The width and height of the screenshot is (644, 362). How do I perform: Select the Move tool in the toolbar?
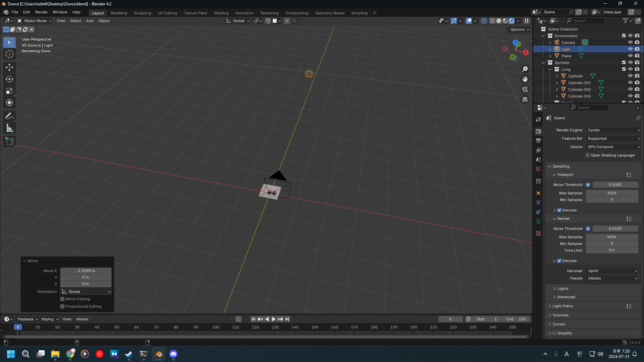(x=9, y=67)
